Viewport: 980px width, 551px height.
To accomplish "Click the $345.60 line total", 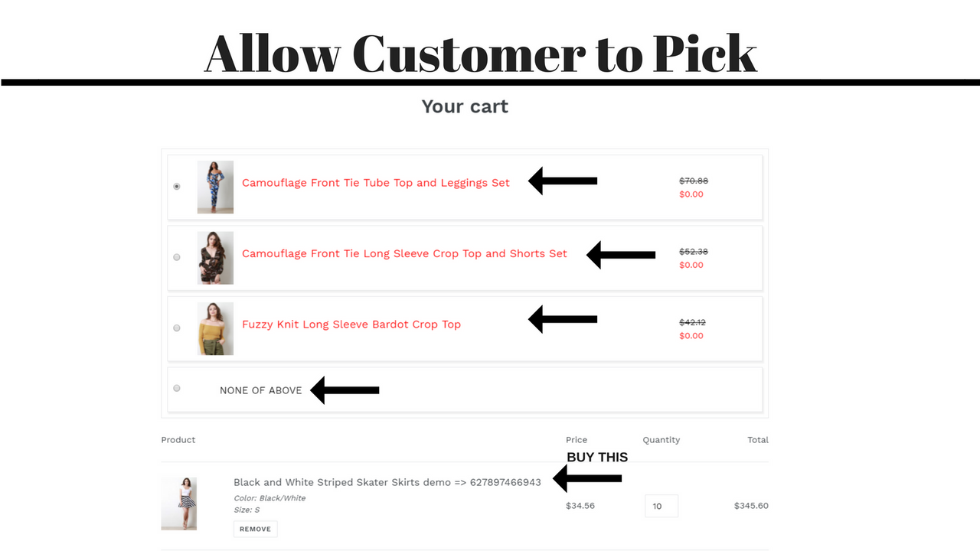I will point(751,505).
